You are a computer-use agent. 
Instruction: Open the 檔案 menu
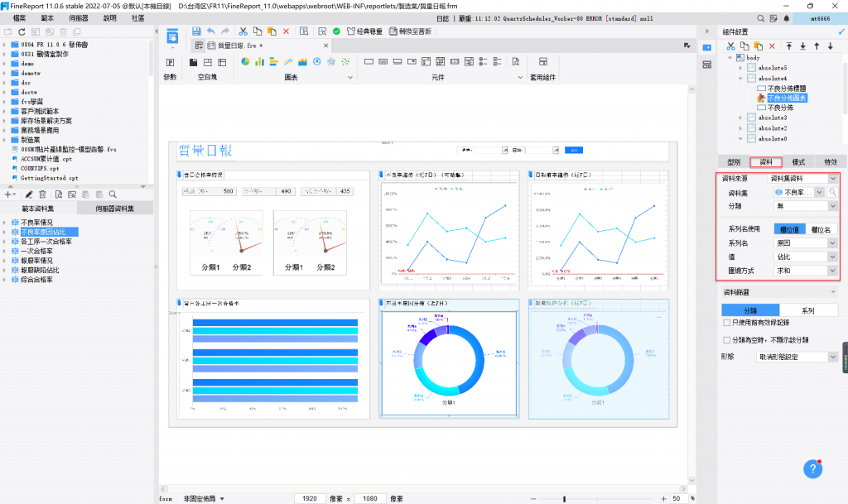(x=19, y=18)
